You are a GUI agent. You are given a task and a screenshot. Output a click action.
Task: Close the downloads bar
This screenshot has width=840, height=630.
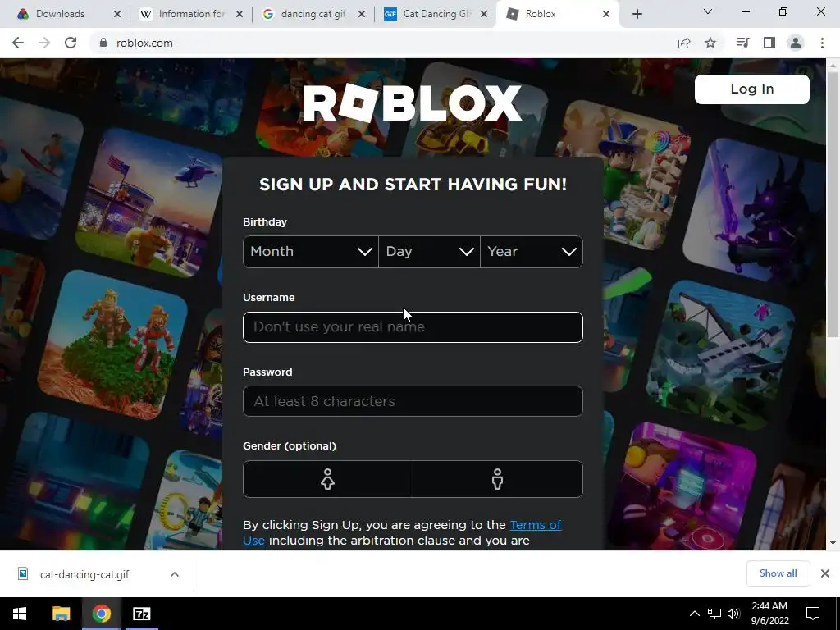tap(825, 573)
